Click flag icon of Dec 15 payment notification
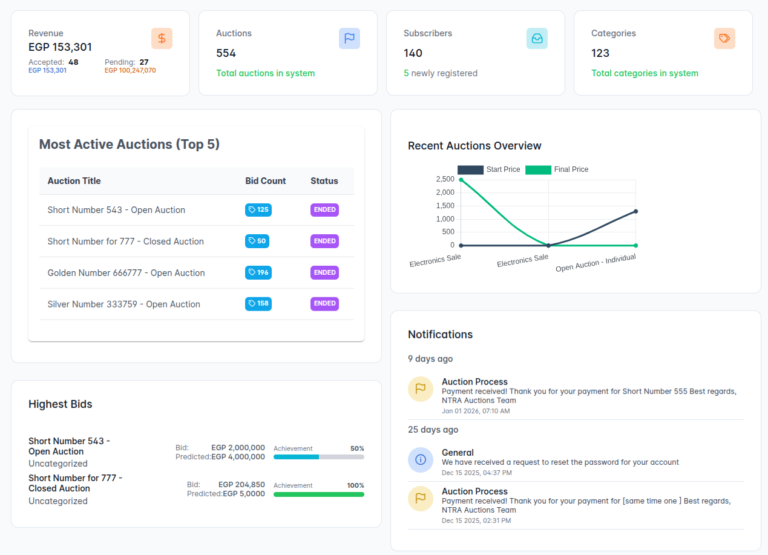The height and width of the screenshot is (555, 768). [421, 499]
